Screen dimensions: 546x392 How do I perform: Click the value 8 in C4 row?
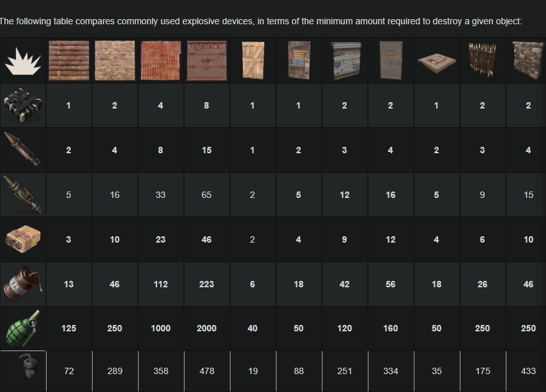[x=206, y=106]
